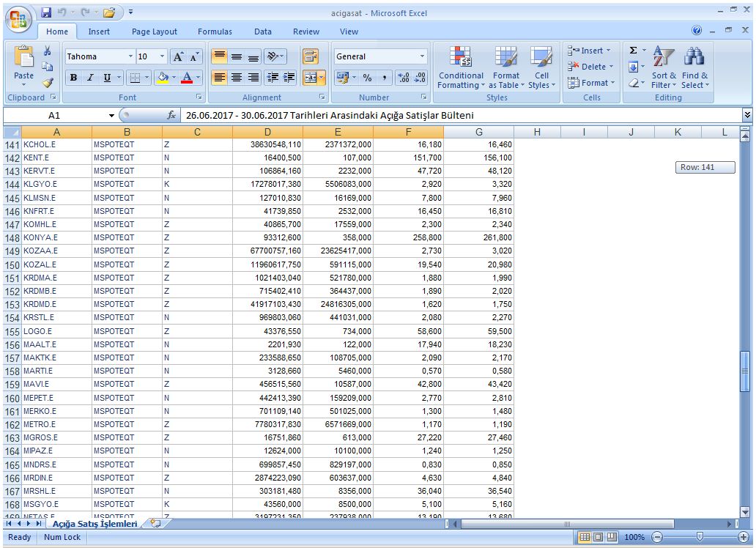Viewport: 756px width, 548px height.
Task: Toggle bottom vertical alignment
Action: 253,56
